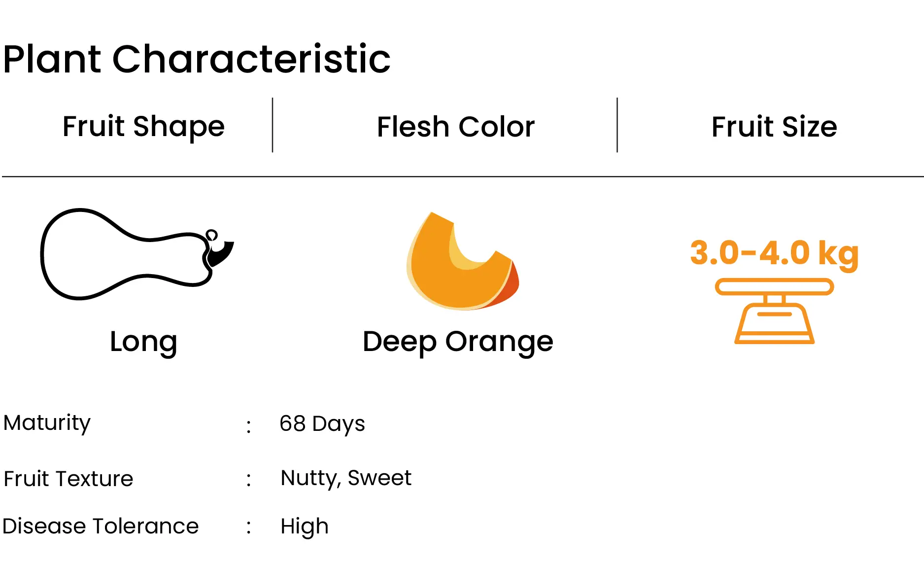Click the High tolerance value
Screen dimensions: 924x563
[x=305, y=527]
